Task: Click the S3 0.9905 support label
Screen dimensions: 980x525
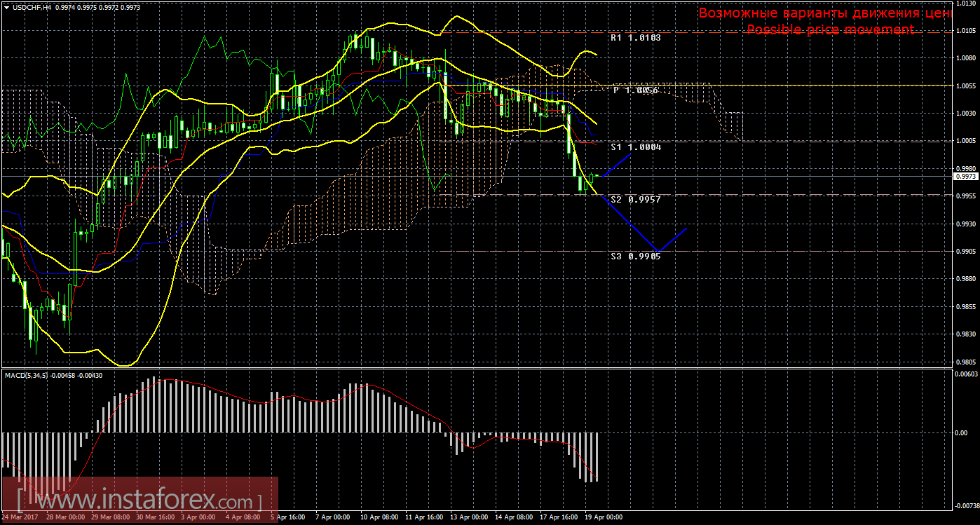Action: (635, 257)
